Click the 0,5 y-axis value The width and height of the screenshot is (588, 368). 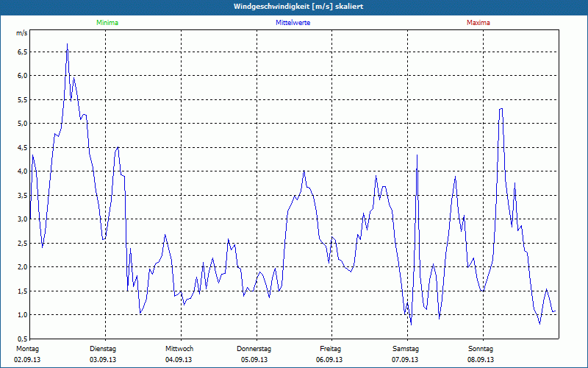(x=23, y=339)
